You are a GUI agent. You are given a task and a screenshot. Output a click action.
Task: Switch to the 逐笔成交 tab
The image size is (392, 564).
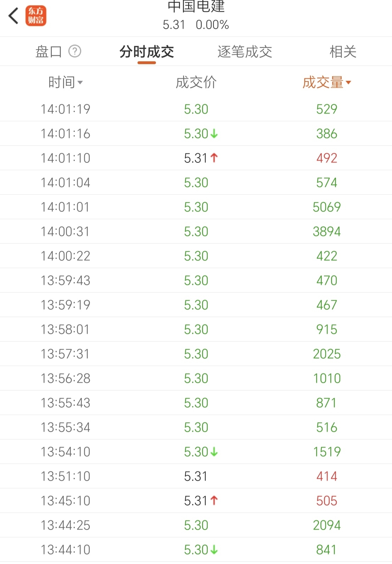click(245, 52)
